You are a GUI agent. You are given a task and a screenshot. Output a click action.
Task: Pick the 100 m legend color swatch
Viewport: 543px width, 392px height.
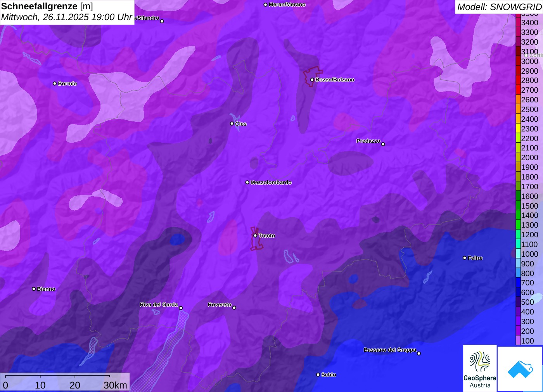coord(518,340)
